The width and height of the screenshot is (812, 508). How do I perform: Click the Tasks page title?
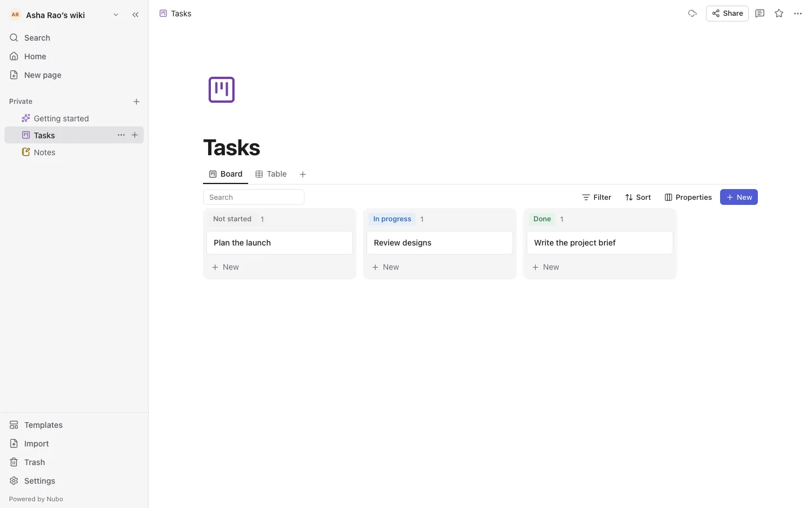232,148
